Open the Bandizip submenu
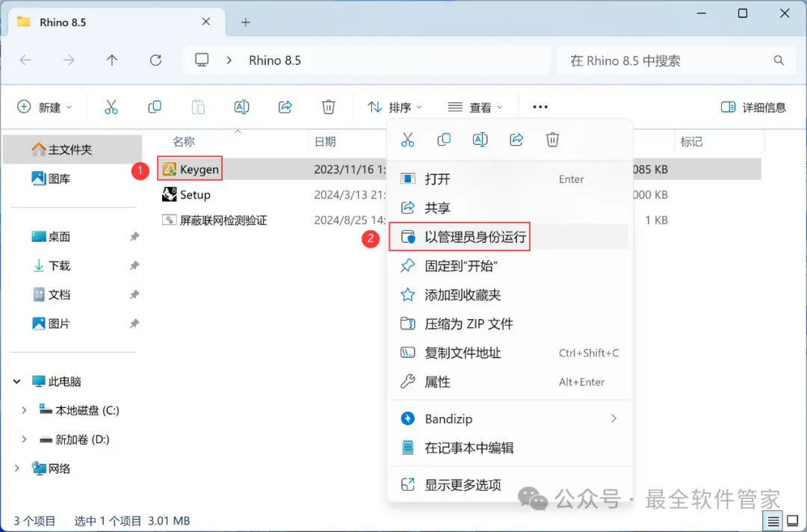This screenshot has height=532, width=807. pos(509,419)
